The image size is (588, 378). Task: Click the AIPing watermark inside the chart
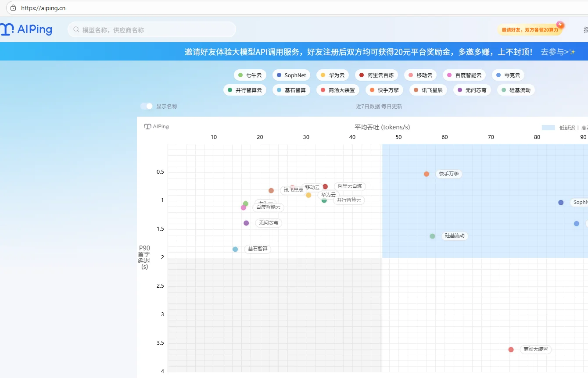(x=157, y=126)
